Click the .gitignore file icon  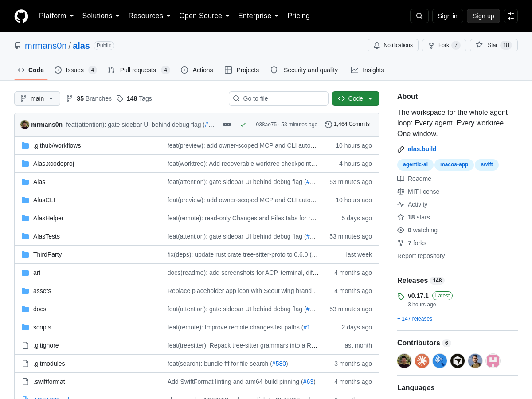(x=25, y=345)
